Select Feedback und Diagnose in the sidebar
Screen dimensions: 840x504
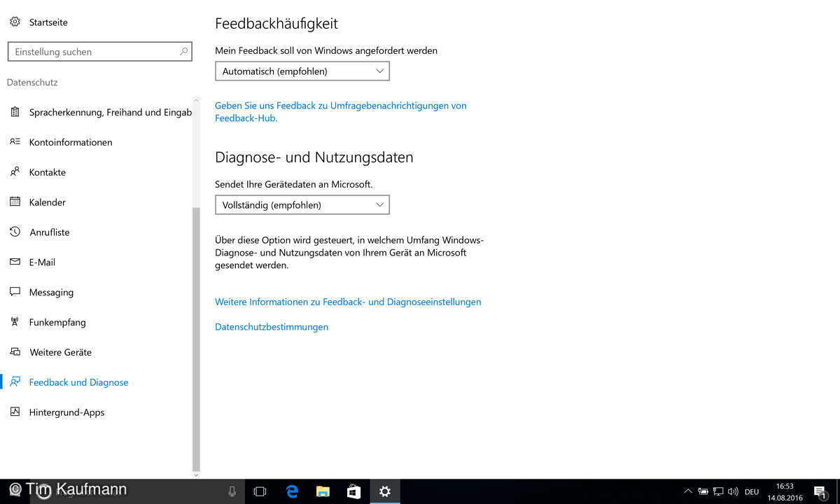pyautogui.click(x=79, y=382)
